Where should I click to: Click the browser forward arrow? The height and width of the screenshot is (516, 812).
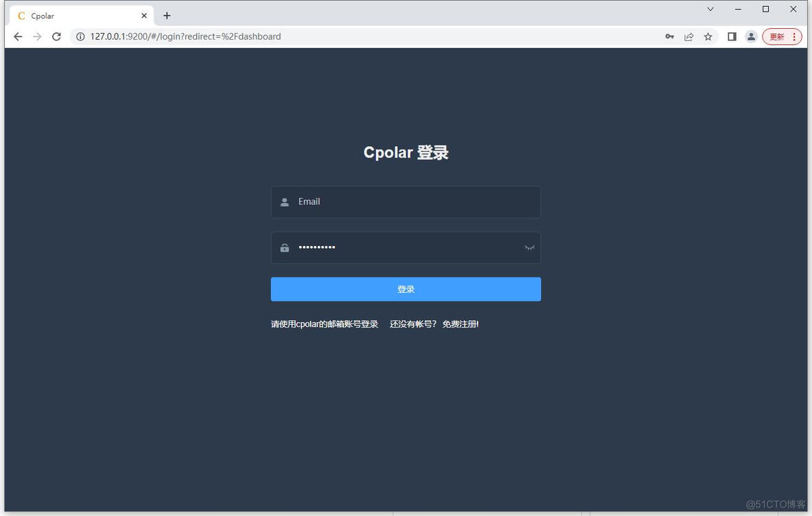pyautogui.click(x=37, y=37)
